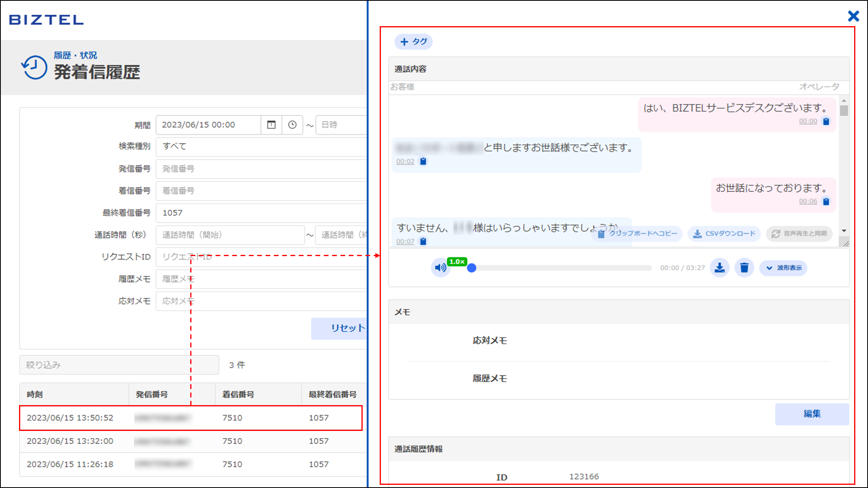Viewport: 868px width, 488px height.
Task: Toggle 音声再生と同期 sync button
Action: coord(799,233)
